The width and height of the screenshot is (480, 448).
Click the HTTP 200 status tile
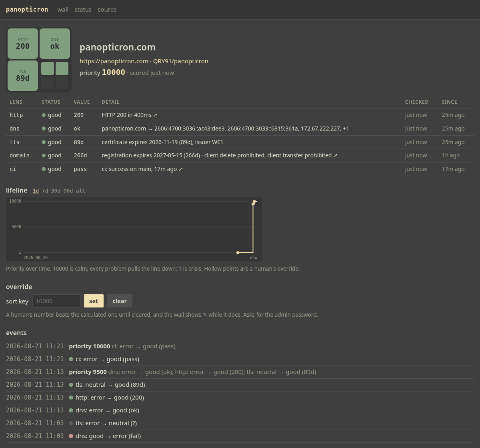point(23,44)
